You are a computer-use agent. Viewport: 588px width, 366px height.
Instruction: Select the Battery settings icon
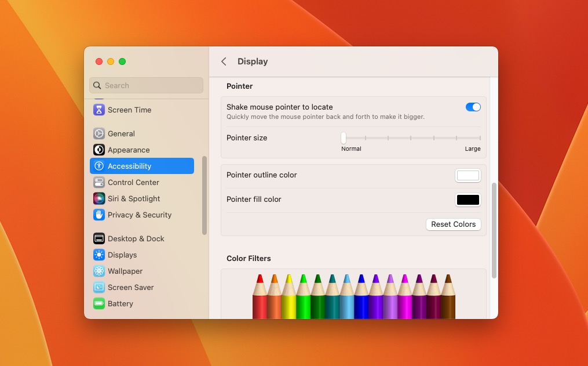point(120,303)
